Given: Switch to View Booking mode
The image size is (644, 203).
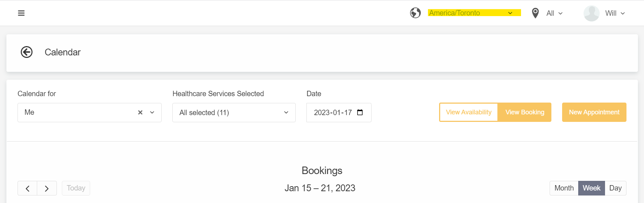Looking at the screenshot, I should point(525,112).
